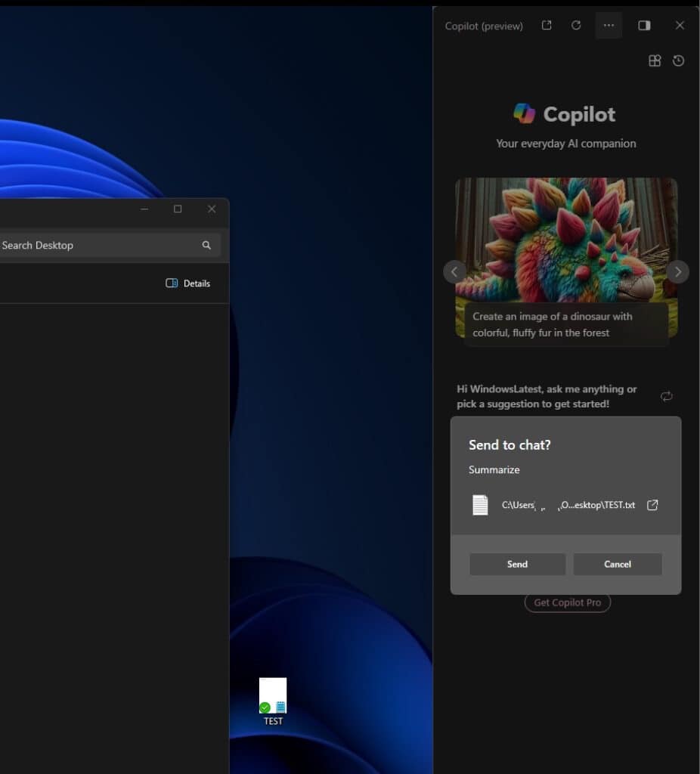Close the Copilot panel
This screenshot has width=700, height=774.
point(680,25)
